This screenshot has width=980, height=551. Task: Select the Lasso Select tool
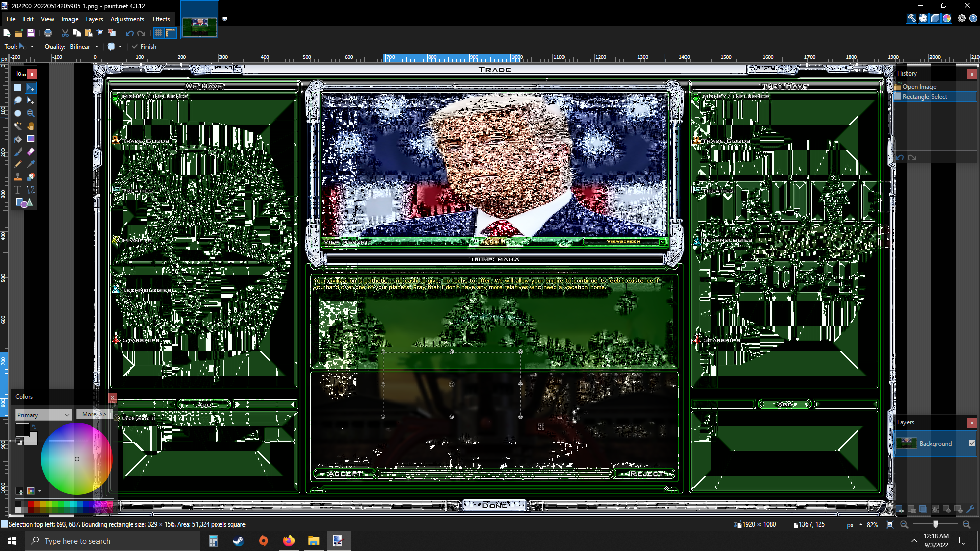[18, 101]
